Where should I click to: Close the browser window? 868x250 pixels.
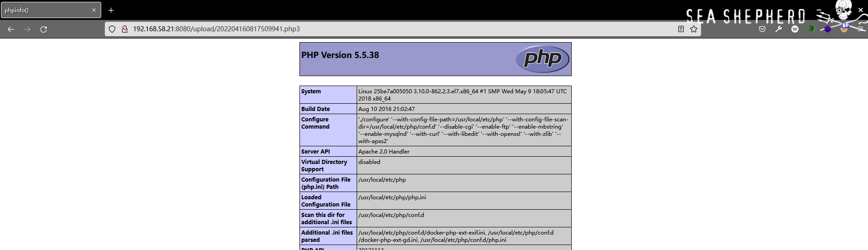860,10
